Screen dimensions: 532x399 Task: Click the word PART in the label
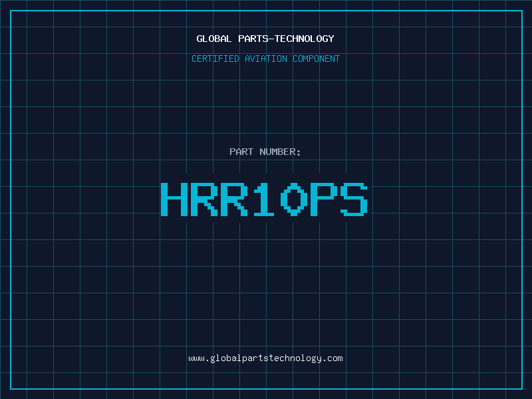[x=241, y=152]
